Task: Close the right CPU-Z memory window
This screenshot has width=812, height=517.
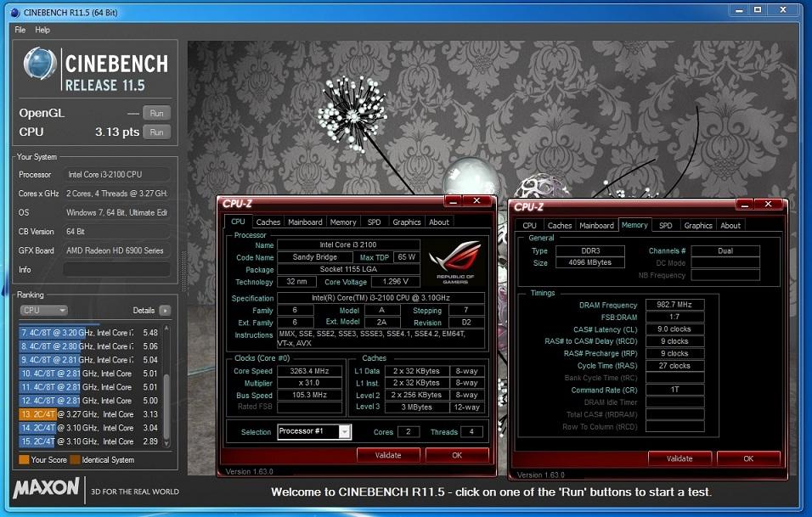Action: 769,205
